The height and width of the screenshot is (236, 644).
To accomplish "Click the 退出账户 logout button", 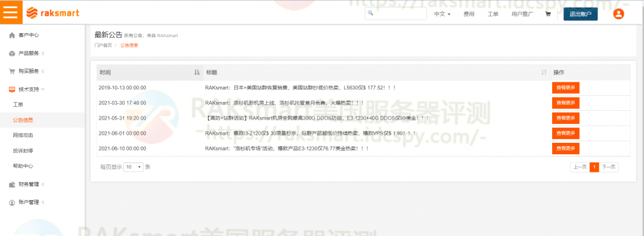I will pyautogui.click(x=580, y=14).
